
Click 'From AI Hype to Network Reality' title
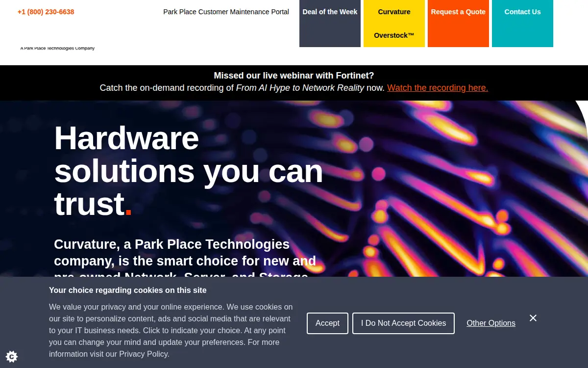(300, 88)
